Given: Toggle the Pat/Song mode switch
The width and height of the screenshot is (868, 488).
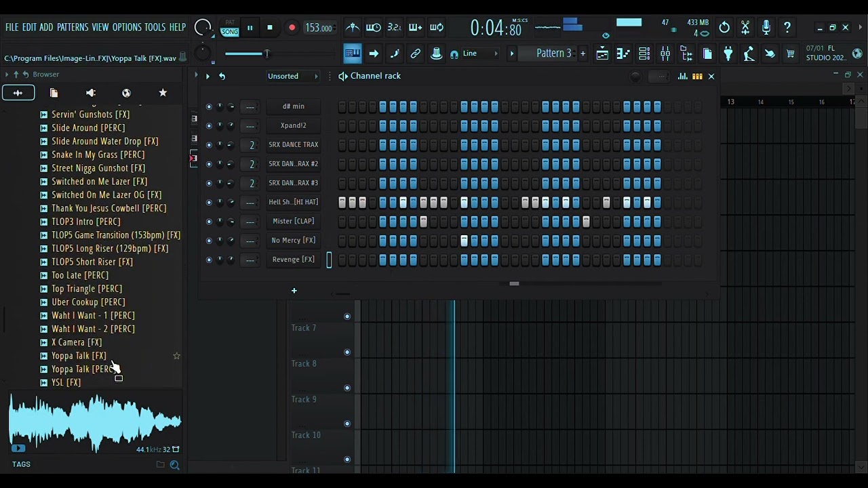Looking at the screenshot, I should click(230, 28).
